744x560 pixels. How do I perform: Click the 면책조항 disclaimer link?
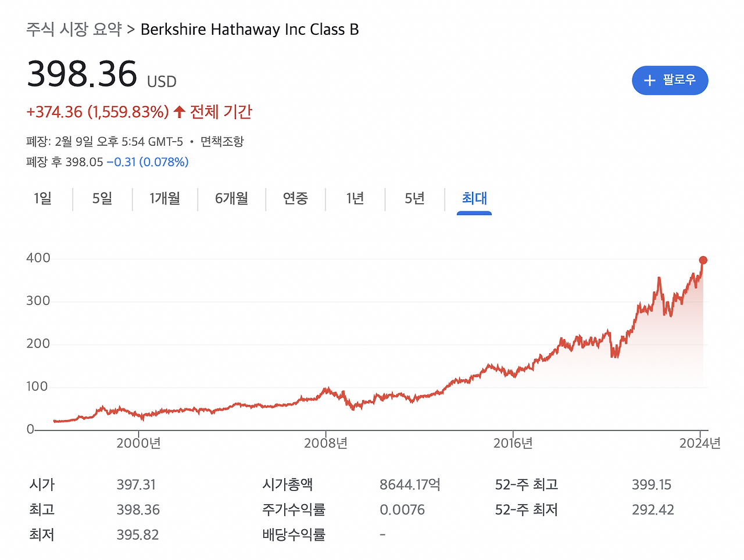tap(222, 141)
